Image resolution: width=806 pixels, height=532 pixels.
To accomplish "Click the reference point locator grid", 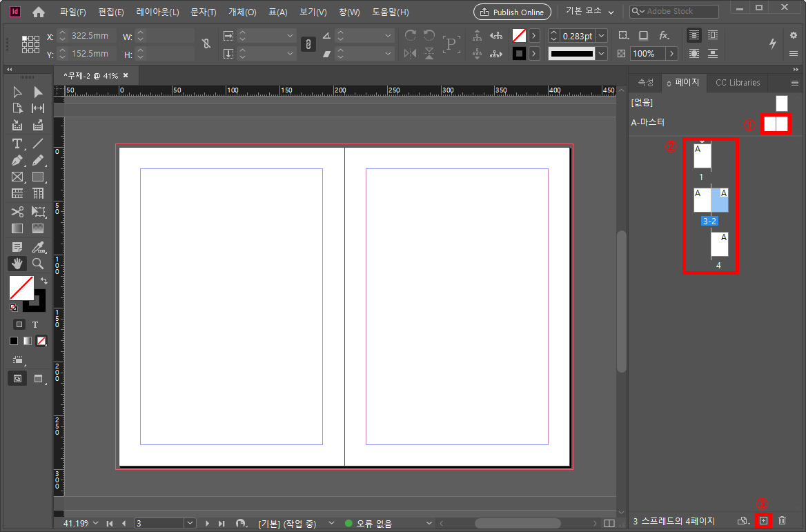I will (x=30, y=45).
